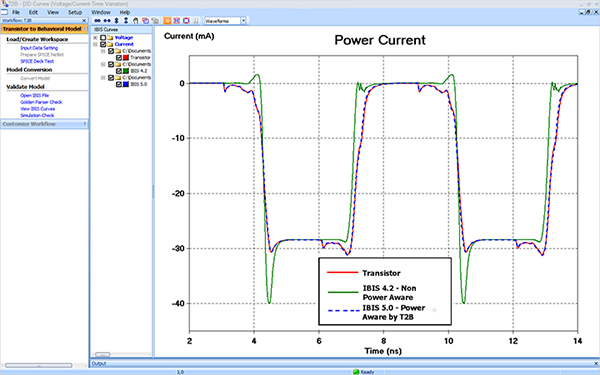Click the vertical zoom-in arrows icon
The image size is (600, 375).
pos(126,21)
